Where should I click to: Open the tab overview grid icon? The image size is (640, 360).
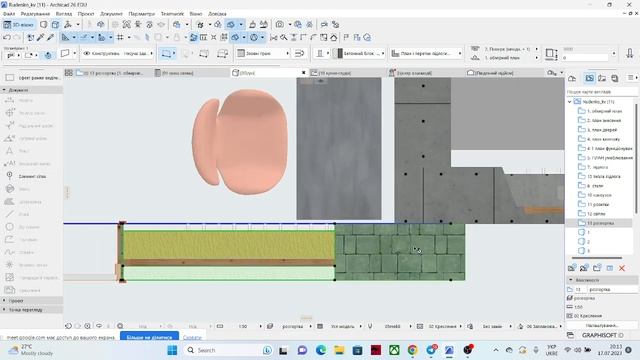tap(69, 73)
